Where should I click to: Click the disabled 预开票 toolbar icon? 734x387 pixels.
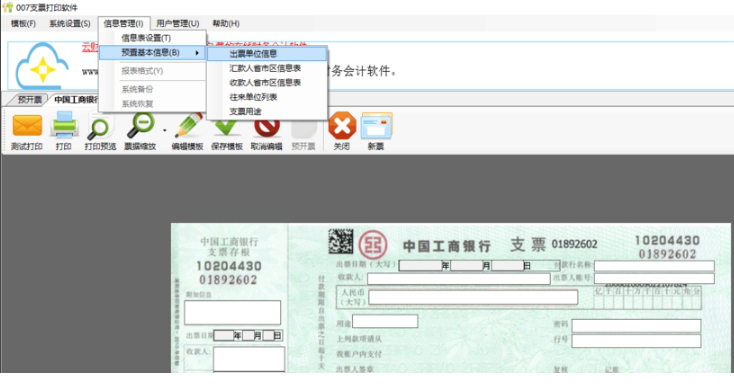[x=304, y=129]
